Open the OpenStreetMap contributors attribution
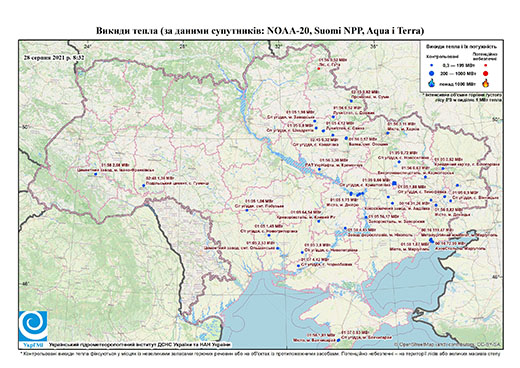The height and width of the screenshot is (368, 520). pos(447,344)
